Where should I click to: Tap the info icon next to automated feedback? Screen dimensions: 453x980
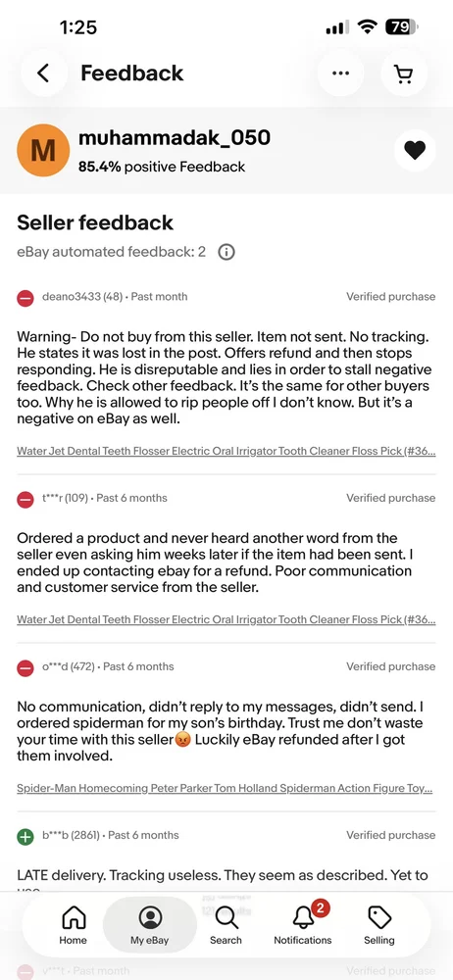(226, 252)
